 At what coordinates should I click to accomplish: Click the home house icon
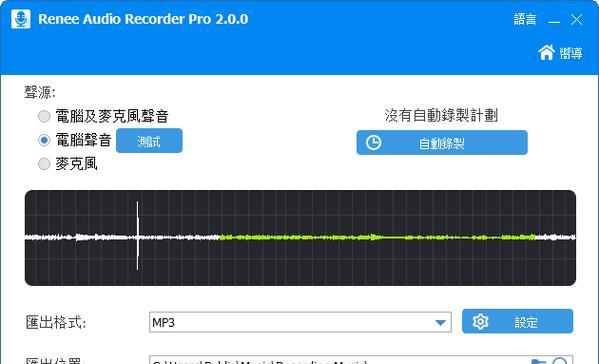tap(546, 53)
